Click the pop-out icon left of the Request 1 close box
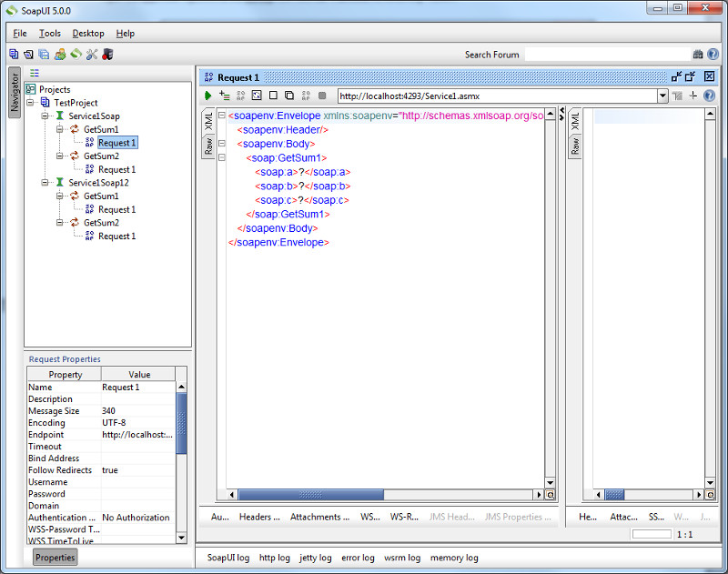 pos(691,76)
